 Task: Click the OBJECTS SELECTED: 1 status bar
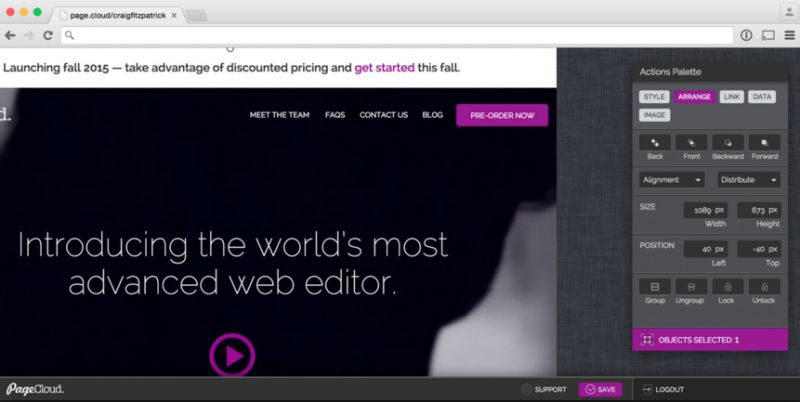710,340
